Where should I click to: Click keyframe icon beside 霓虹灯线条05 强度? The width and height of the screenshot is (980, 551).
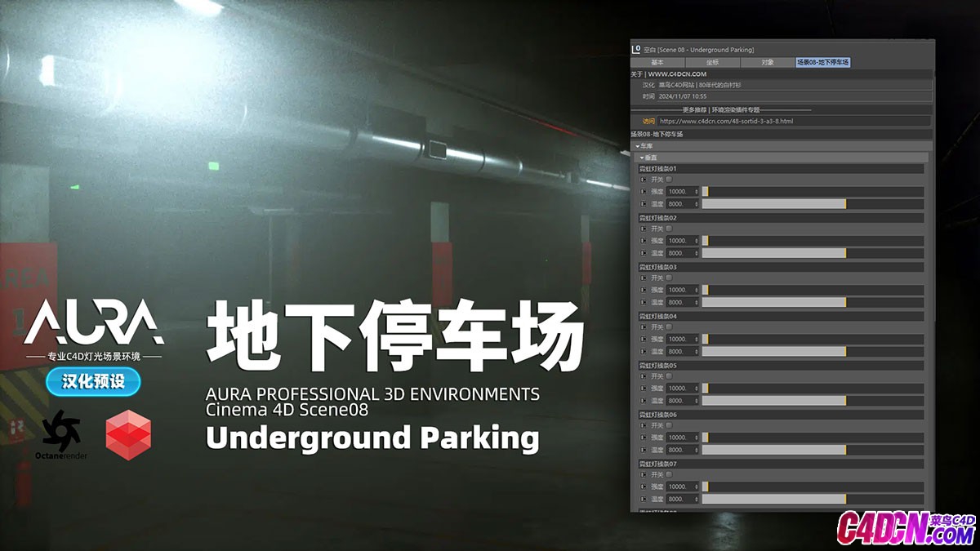pyautogui.click(x=644, y=389)
